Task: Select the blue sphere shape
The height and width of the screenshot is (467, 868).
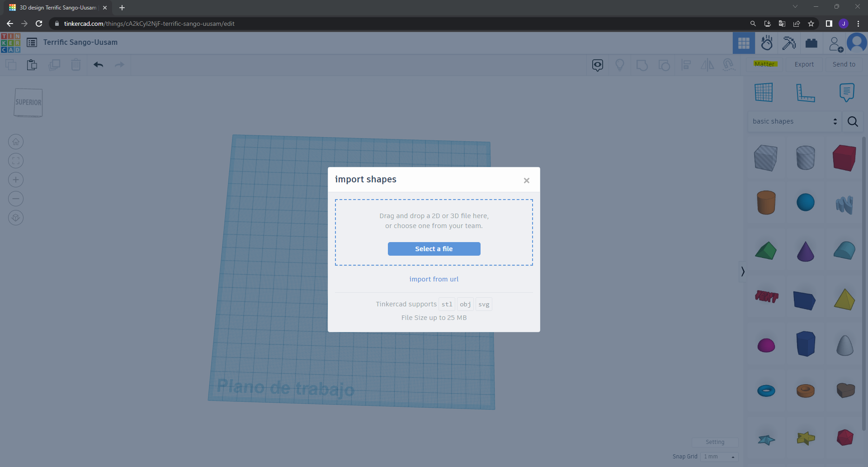Action: tap(806, 202)
